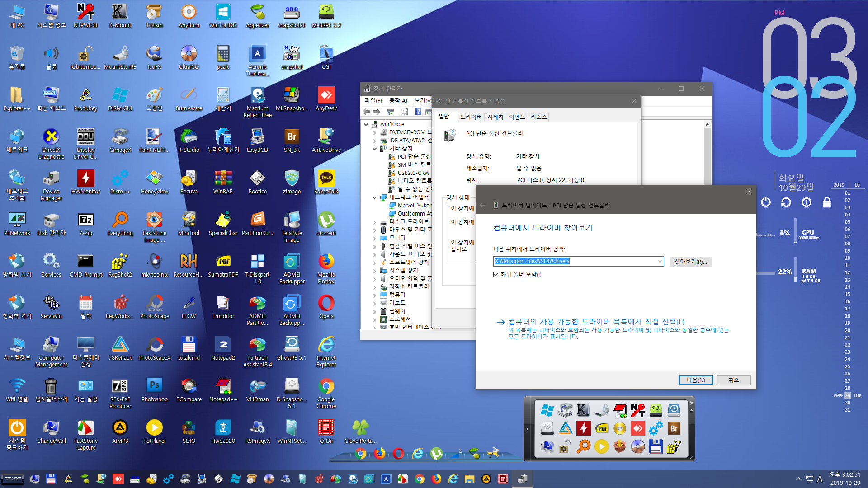This screenshot has width=868, height=488.
Task: Open 파일(F) menu in Device Manager
Action: coord(373,100)
